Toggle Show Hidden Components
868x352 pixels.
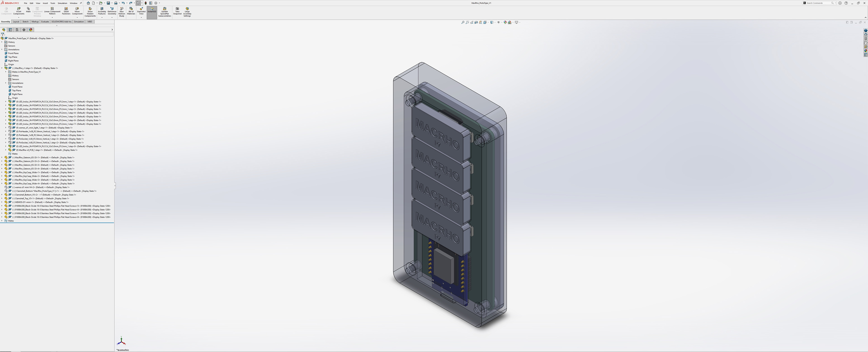[x=90, y=11]
